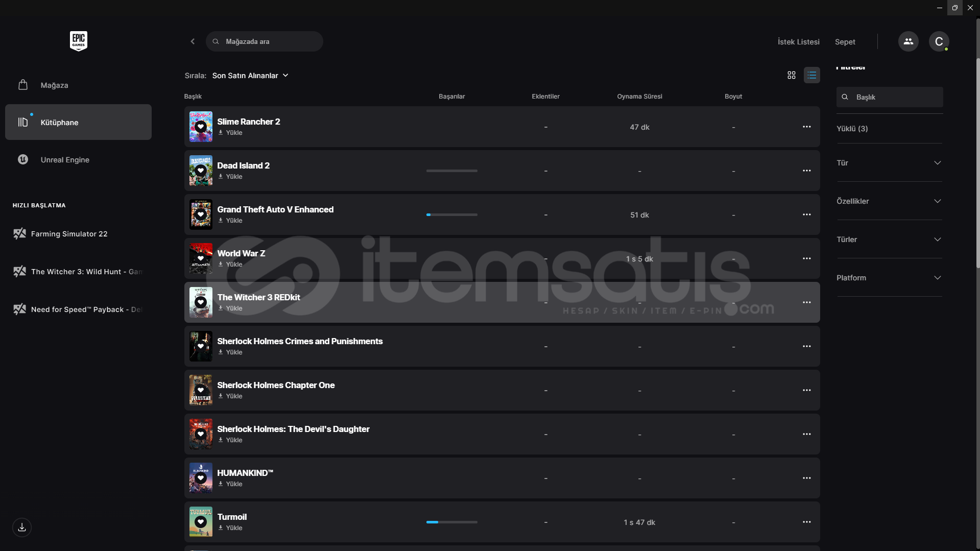Open more options for The Witcher 3 REDkit

tap(807, 302)
